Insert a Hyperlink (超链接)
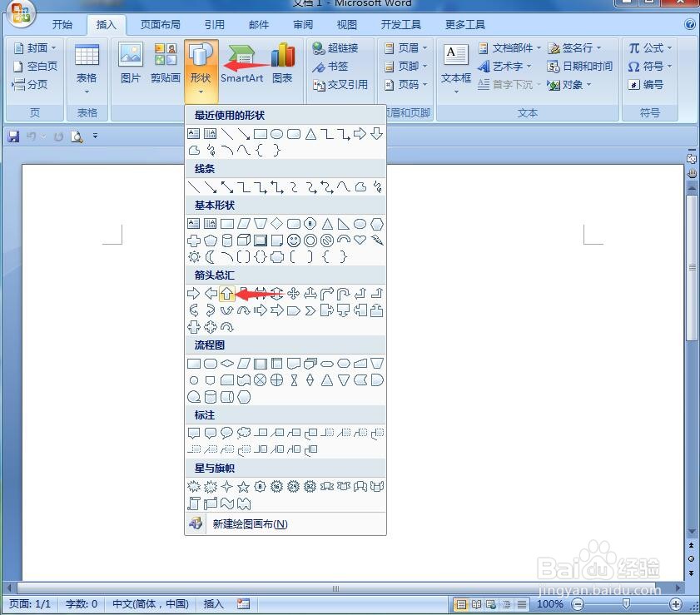Image resolution: width=700 pixels, height=615 pixels. coord(335,47)
